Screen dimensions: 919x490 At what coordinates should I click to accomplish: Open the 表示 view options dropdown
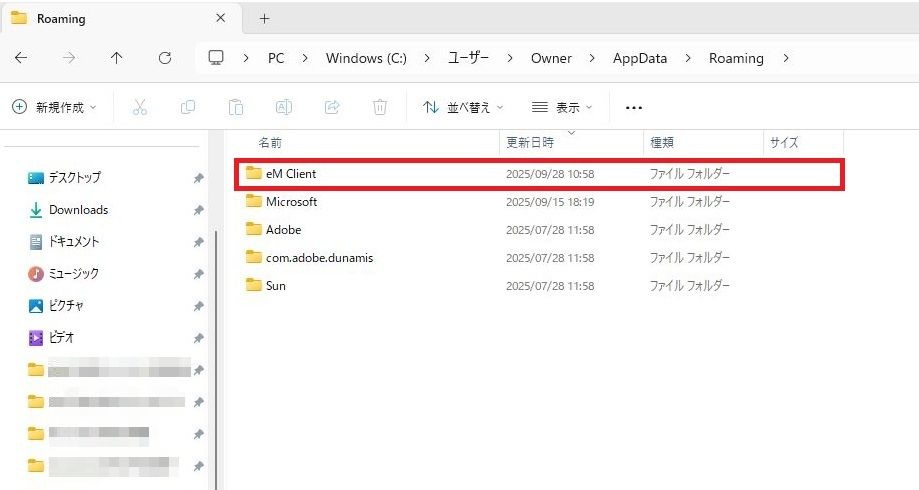pos(562,107)
